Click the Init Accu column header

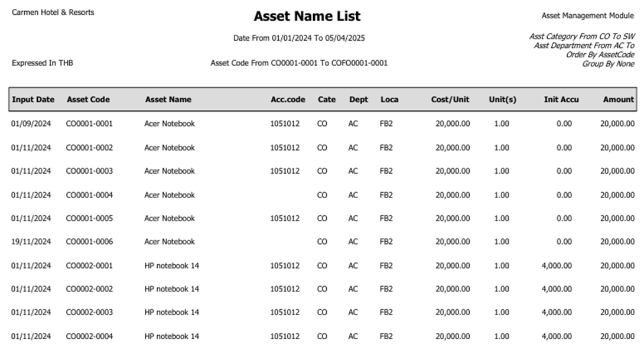coord(561,100)
